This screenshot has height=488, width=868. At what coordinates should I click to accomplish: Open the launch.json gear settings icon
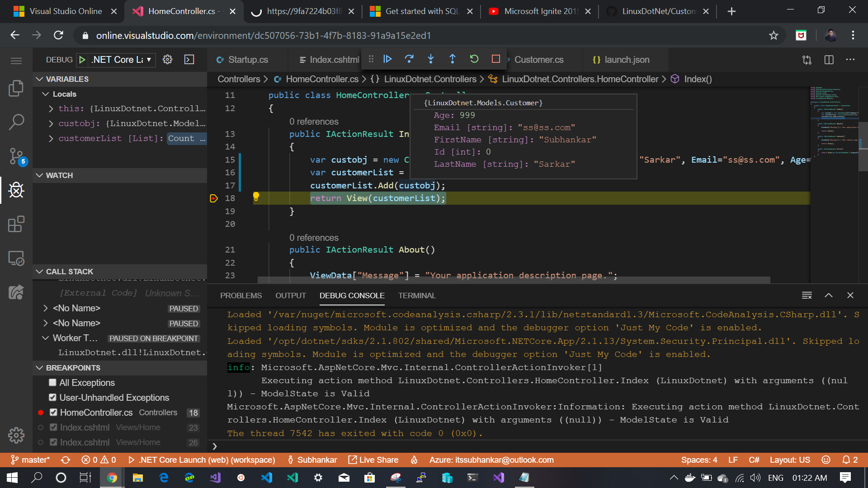coord(167,60)
